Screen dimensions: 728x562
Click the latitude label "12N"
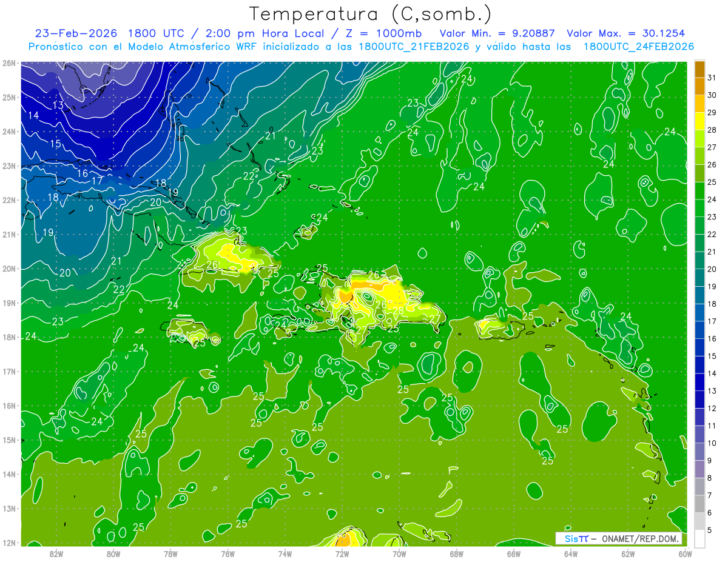(9, 543)
